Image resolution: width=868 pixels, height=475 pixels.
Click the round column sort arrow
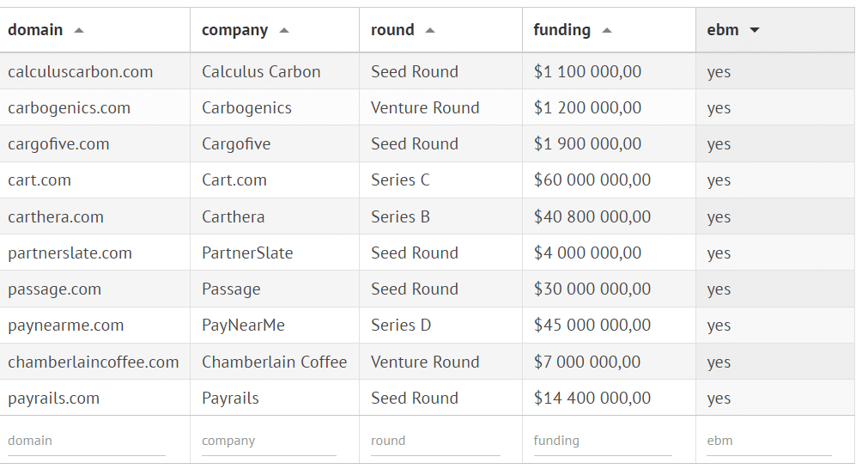tap(430, 30)
